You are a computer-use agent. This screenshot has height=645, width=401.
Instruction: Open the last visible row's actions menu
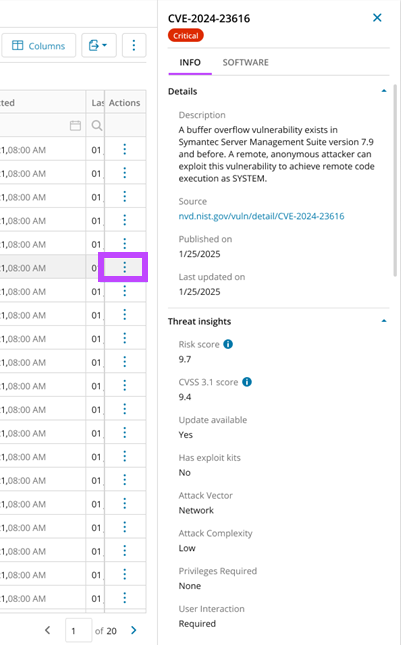tap(125, 598)
